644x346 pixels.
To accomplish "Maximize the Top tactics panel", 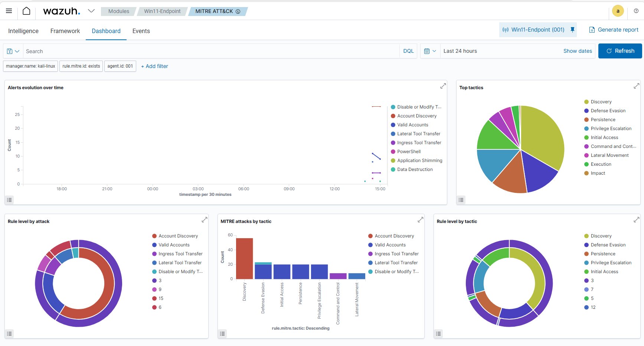I will [636, 86].
